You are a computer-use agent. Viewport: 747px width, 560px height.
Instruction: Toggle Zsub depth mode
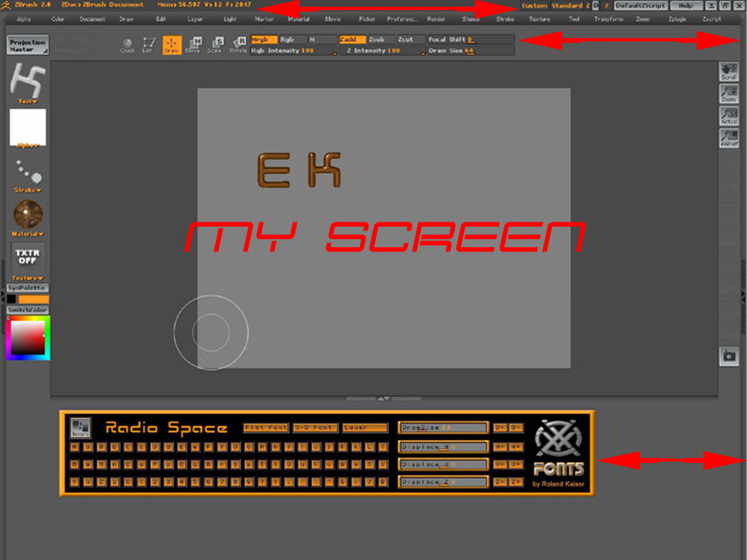pyautogui.click(x=382, y=39)
